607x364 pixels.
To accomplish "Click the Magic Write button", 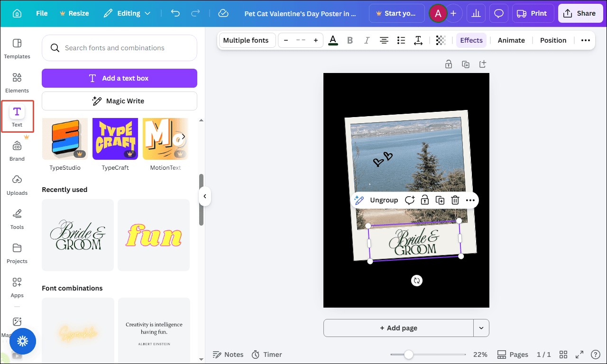I will 119,100.
